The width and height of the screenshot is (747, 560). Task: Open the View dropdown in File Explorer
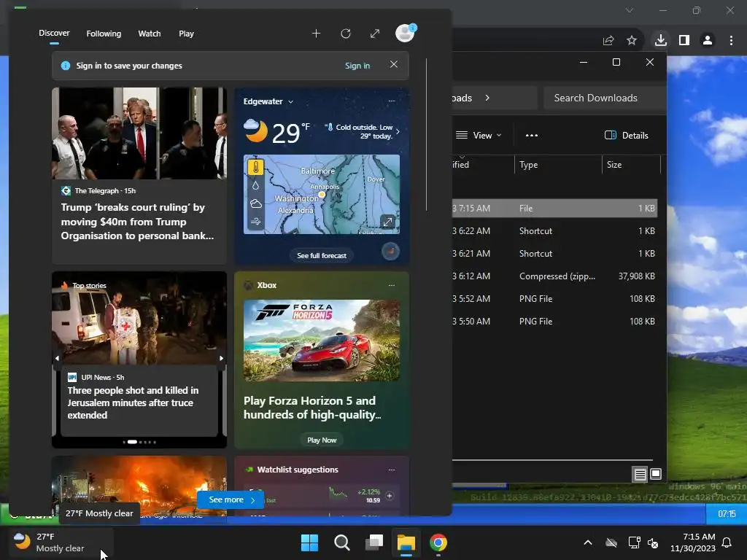(479, 135)
